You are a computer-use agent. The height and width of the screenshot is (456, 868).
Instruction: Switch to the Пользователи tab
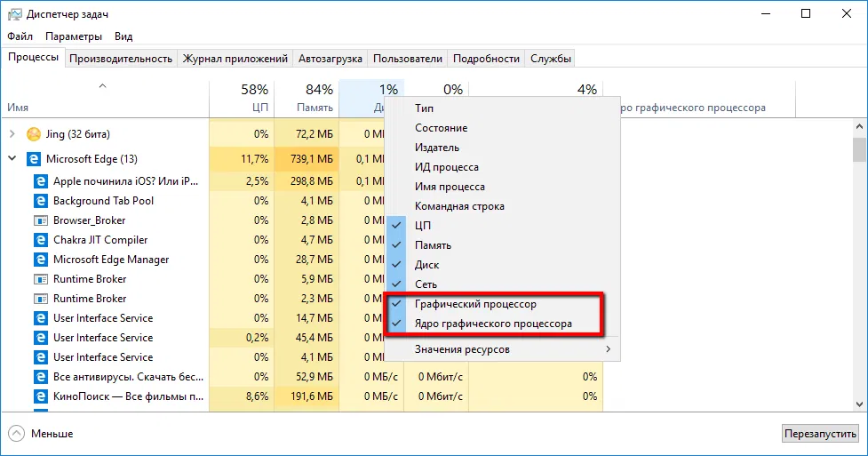coord(408,59)
